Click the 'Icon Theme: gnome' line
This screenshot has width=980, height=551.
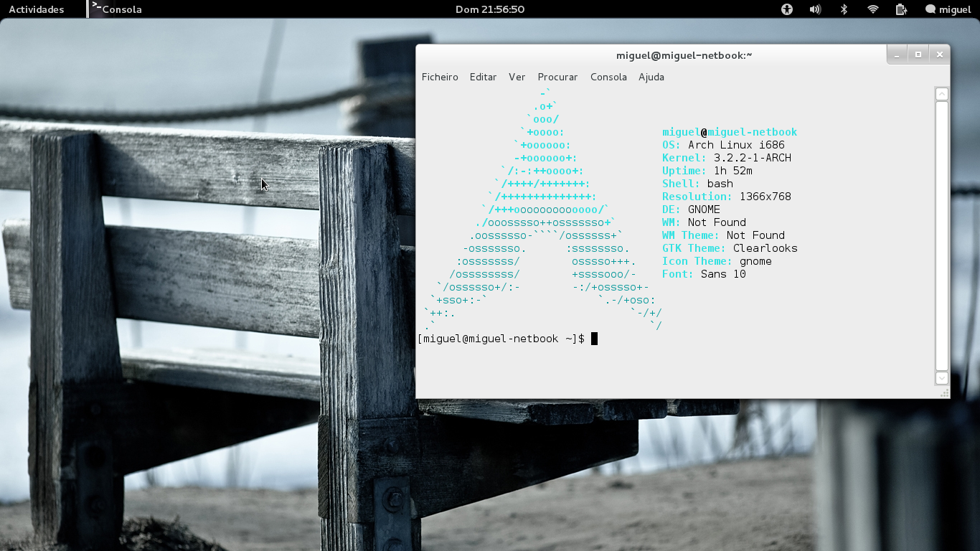pyautogui.click(x=717, y=261)
